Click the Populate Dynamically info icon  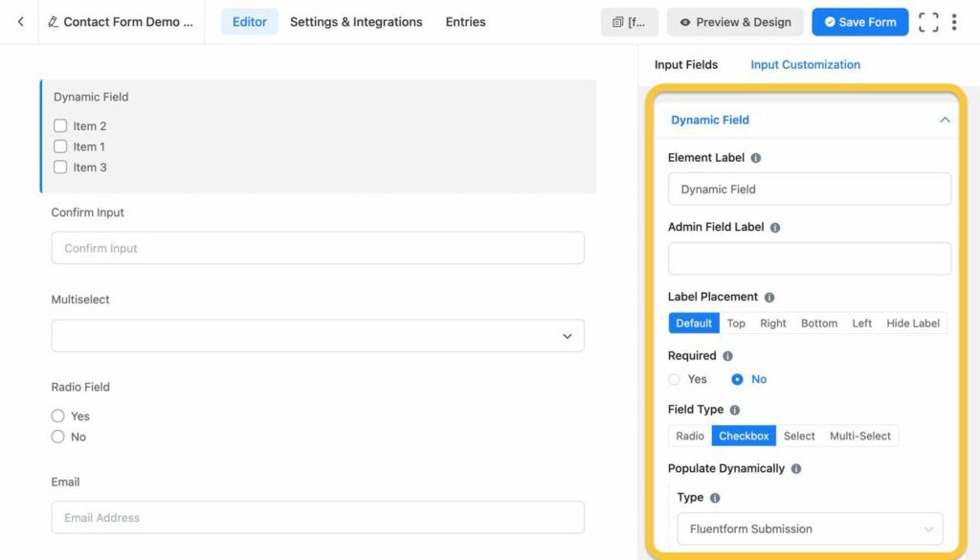(796, 469)
